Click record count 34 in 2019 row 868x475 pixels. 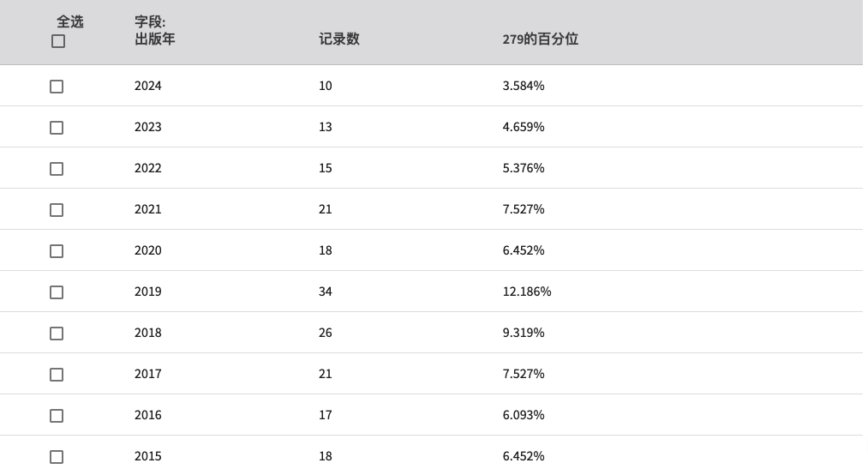tap(325, 292)
